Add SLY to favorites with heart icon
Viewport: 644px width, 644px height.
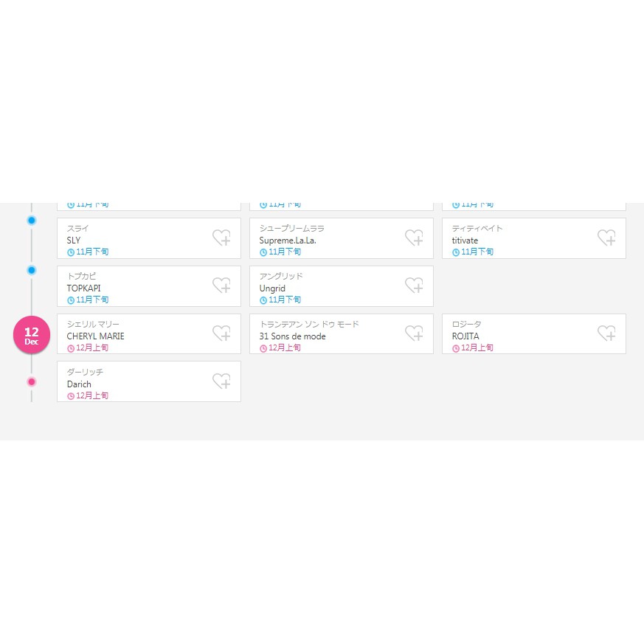pyautogui.click(x=221, y=238)
